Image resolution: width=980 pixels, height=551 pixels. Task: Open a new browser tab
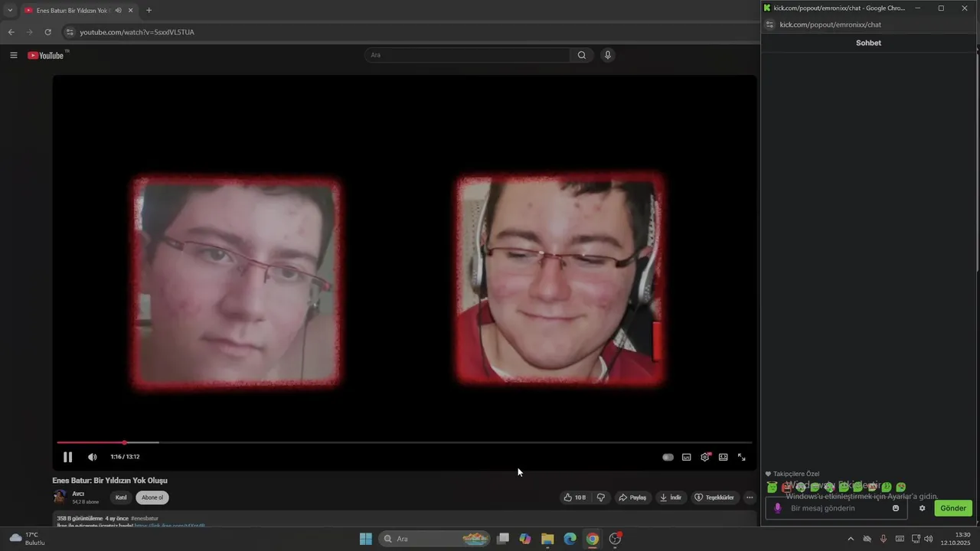149,10
